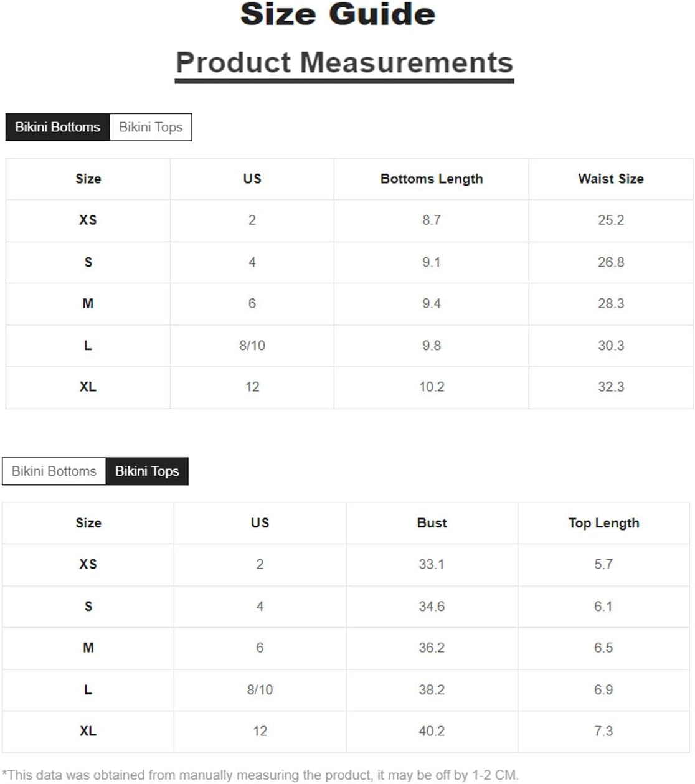The height and width of the screenshot is (784, 695).
Task: Click the Waist Size column header
Action: click(611, 179)
